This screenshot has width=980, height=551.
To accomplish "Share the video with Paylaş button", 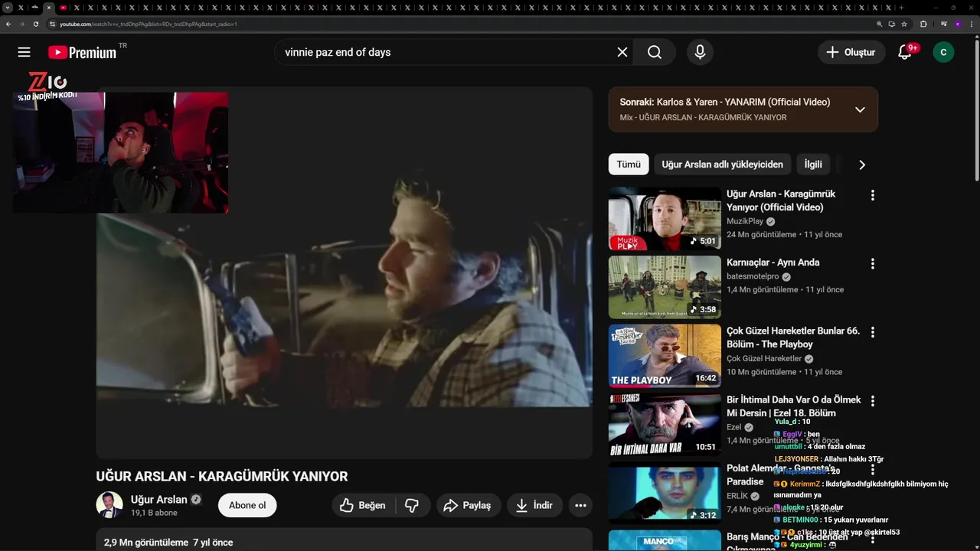I will (x=468, y=505).
